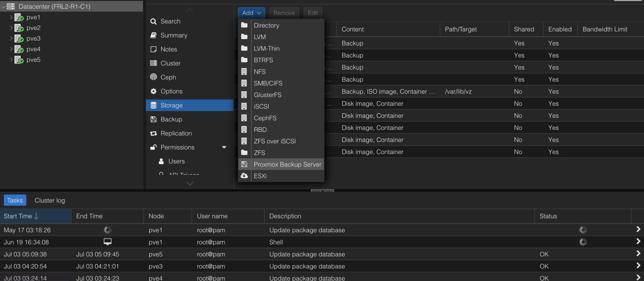The height and width of the screenshot is (281, 644).
Task: Click the Bandwidth Limit column header
Action: click(611, 29)
